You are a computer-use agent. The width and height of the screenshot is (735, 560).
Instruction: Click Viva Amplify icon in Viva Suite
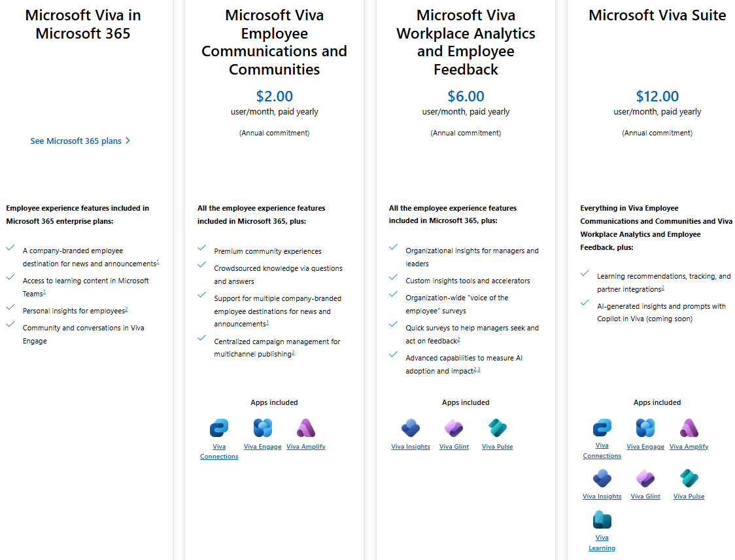point(689,428)
